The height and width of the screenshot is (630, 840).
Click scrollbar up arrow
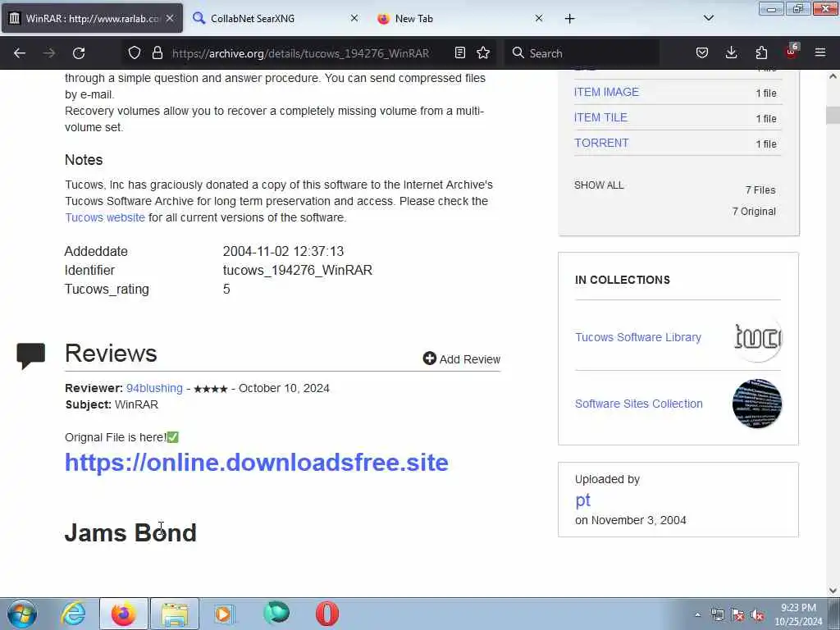[833, 76]
